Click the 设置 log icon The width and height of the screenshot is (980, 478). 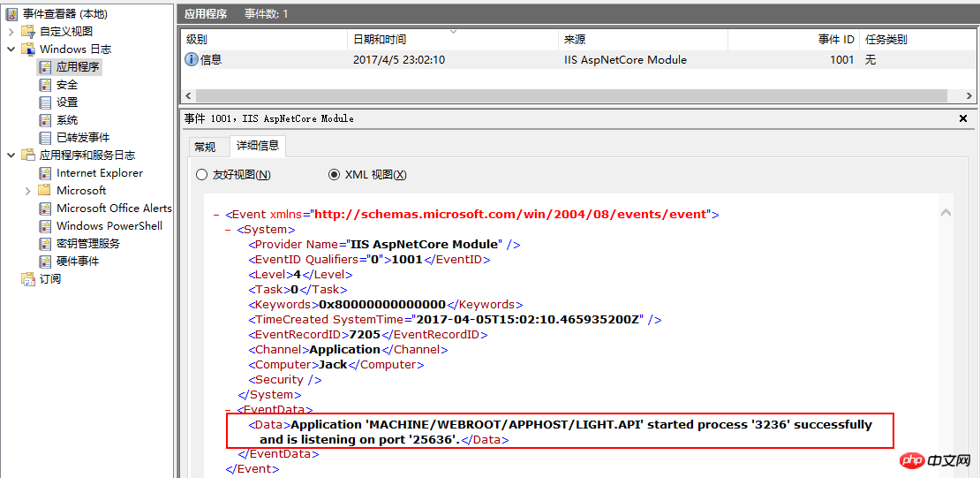tap(45, 102)
